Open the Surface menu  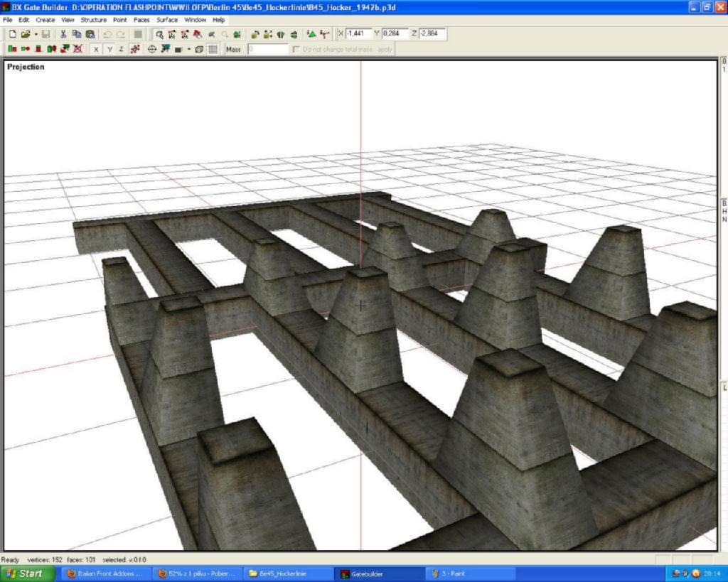coord(167,20)
